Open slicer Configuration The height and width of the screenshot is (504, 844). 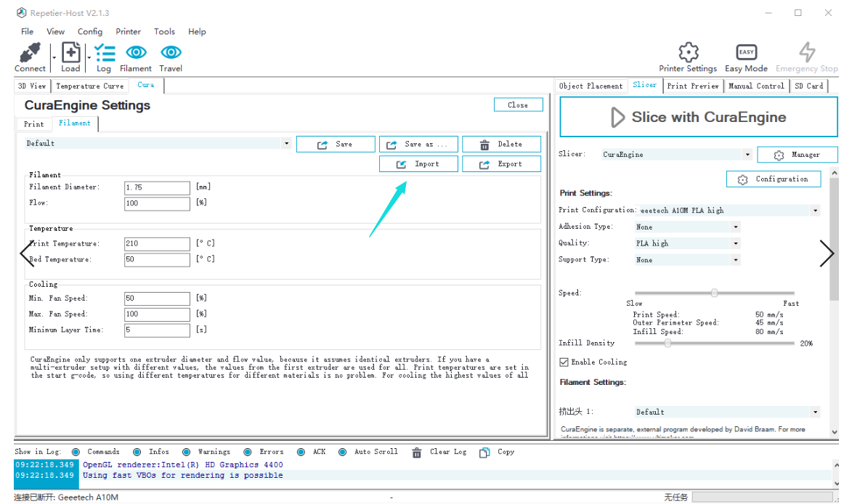(x=774, y=179)
